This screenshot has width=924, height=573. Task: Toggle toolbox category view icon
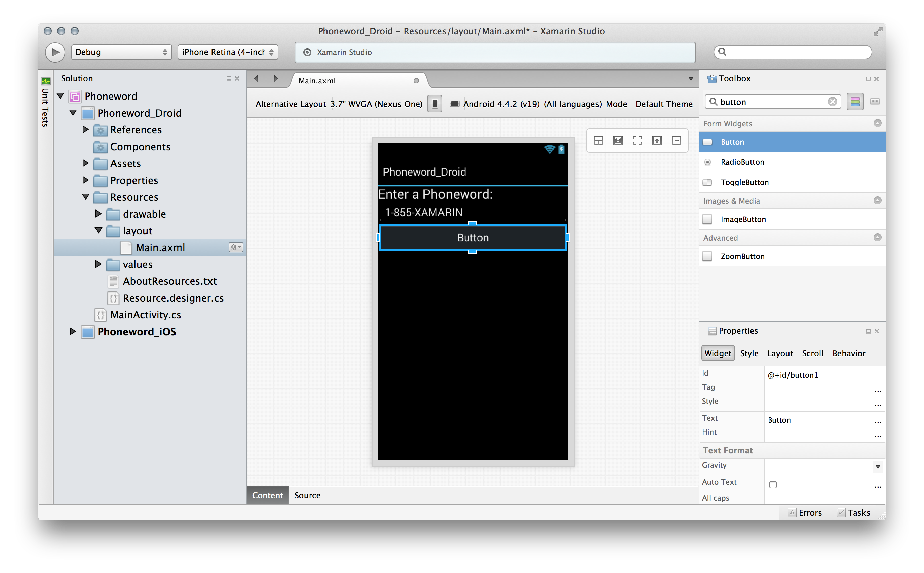click(x=855, y=102)
